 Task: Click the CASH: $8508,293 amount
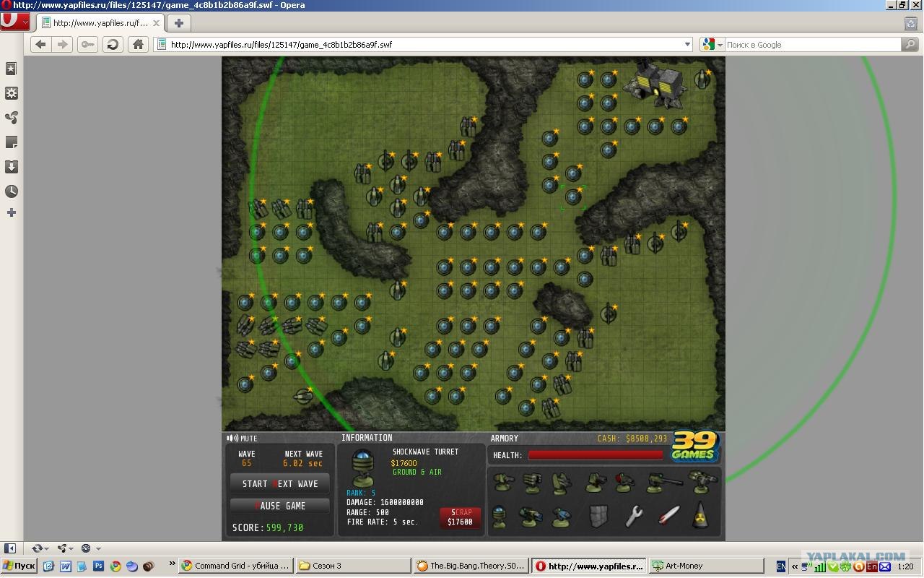(632, 439)
